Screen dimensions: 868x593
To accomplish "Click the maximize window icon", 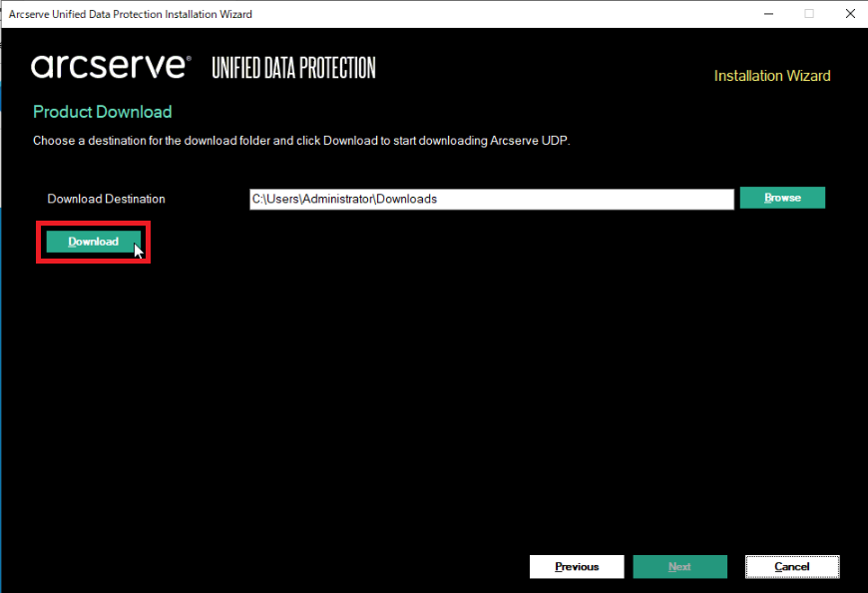I will tap(809, 14).
